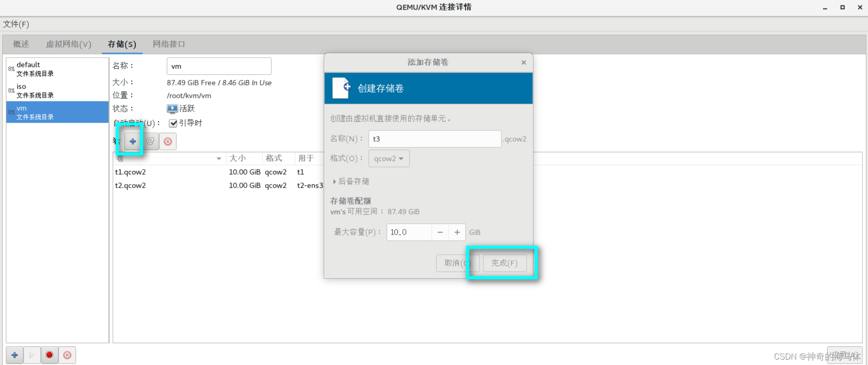Click the active status monitor icon
The height and width of the screenshot is (365, 868).
click(172, 109)
